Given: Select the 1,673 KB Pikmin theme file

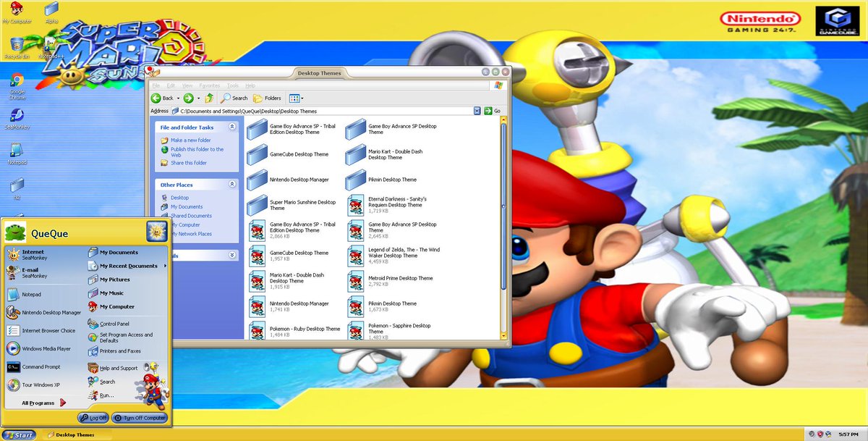Looking at the screenshot, I should tap(383, 306).
